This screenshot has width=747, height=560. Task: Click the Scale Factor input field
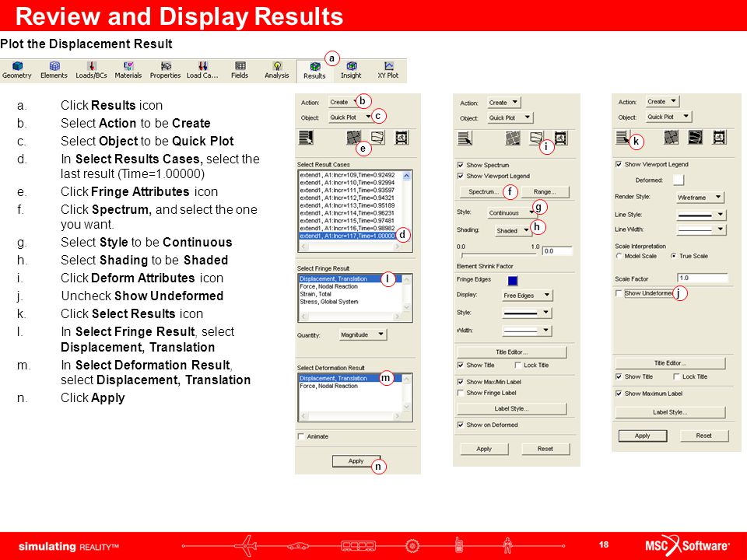702,278
